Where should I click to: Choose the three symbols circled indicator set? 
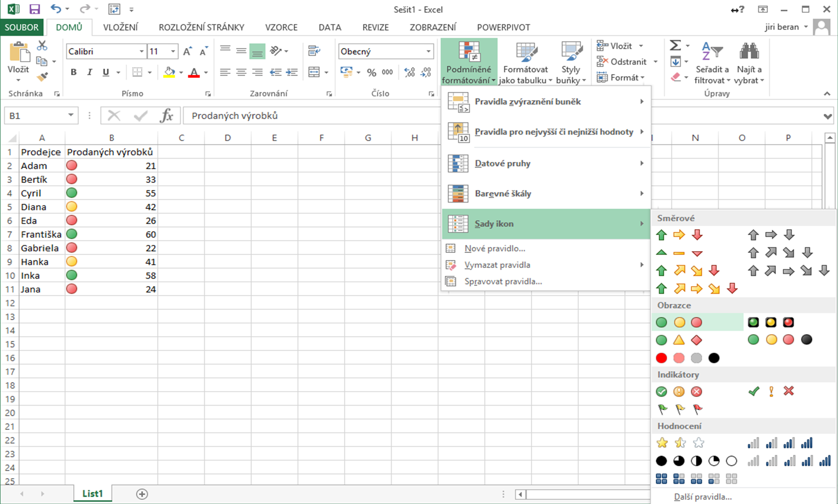679,392
